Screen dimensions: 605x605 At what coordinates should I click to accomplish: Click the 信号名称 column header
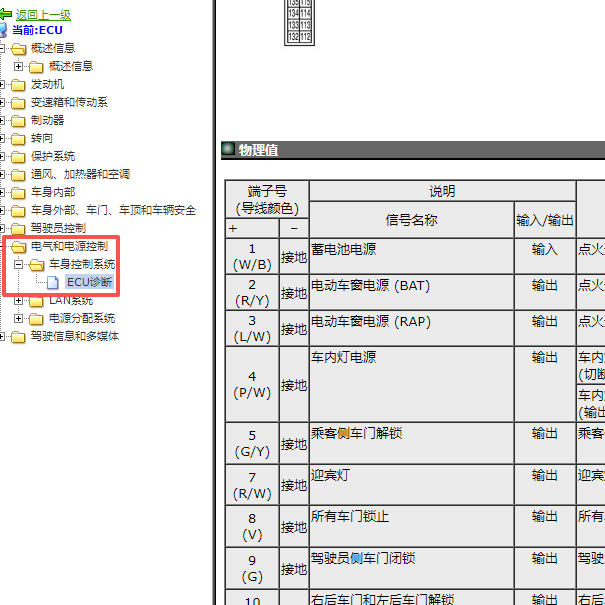411,220
